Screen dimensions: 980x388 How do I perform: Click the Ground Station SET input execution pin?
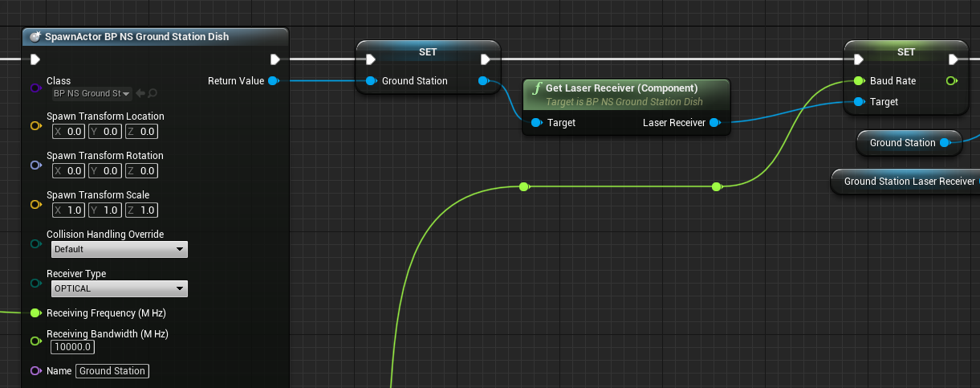tap(370, 59)
